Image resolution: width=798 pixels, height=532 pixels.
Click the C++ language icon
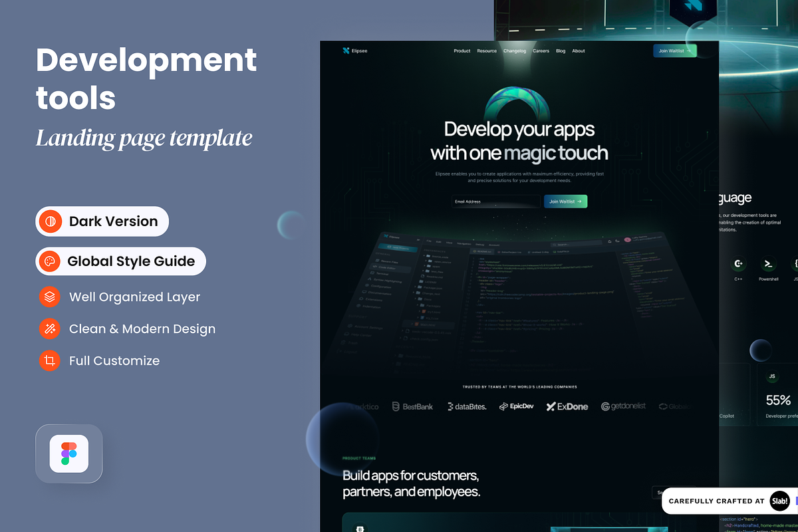738,264
